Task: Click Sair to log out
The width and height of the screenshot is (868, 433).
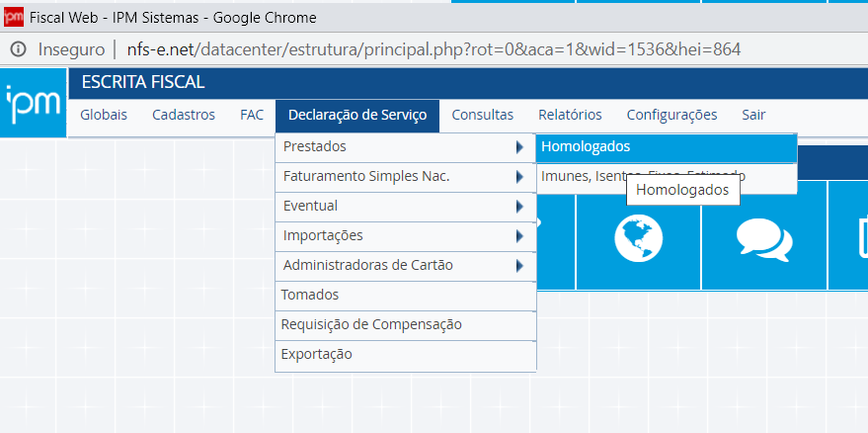Action: tap(753, 115)
